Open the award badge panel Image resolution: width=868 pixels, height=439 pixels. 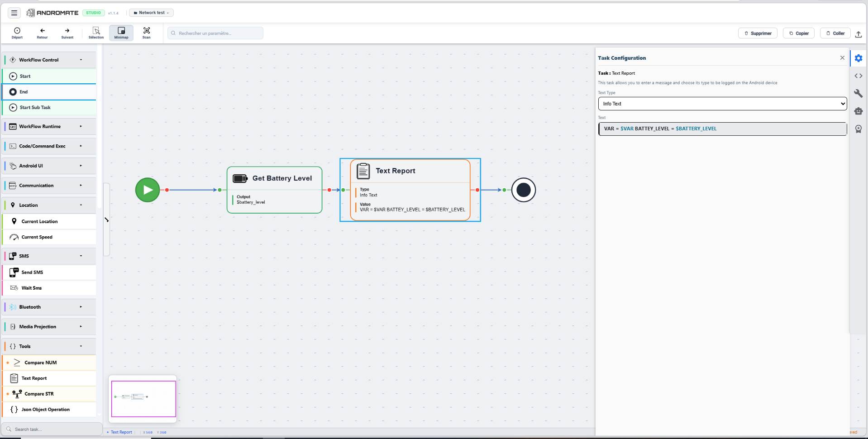point(858,129)
